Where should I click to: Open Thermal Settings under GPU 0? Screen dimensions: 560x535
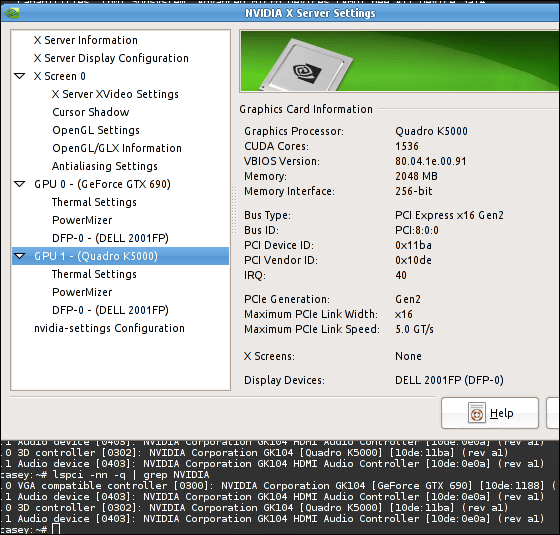click(94, 202)
